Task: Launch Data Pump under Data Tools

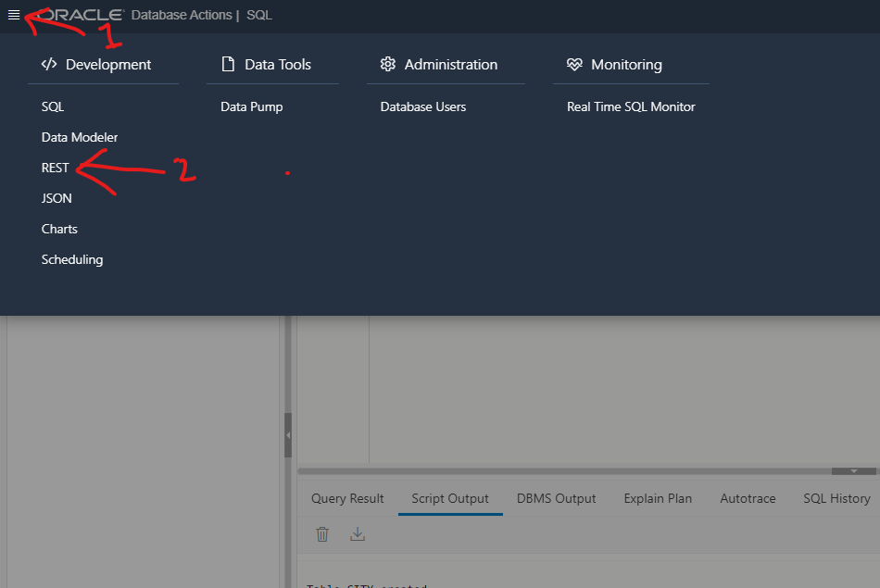Action: [x=252, y=106]
